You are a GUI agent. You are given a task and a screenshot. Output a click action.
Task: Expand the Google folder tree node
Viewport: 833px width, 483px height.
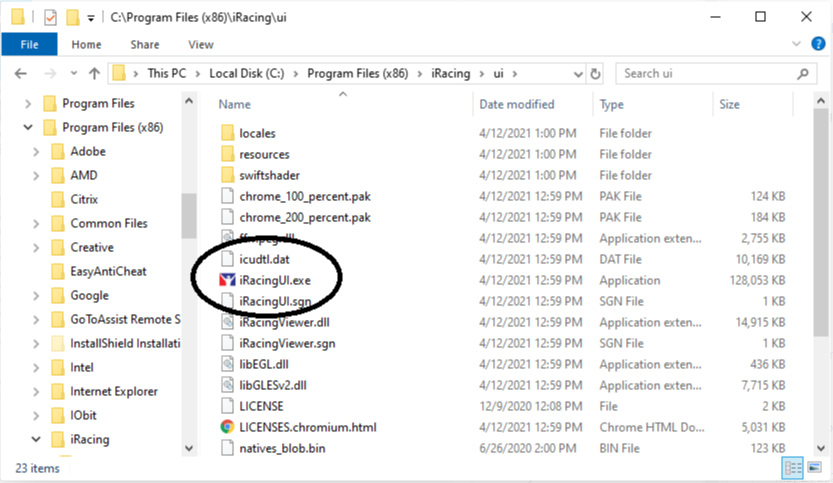(x=36, y=295)
